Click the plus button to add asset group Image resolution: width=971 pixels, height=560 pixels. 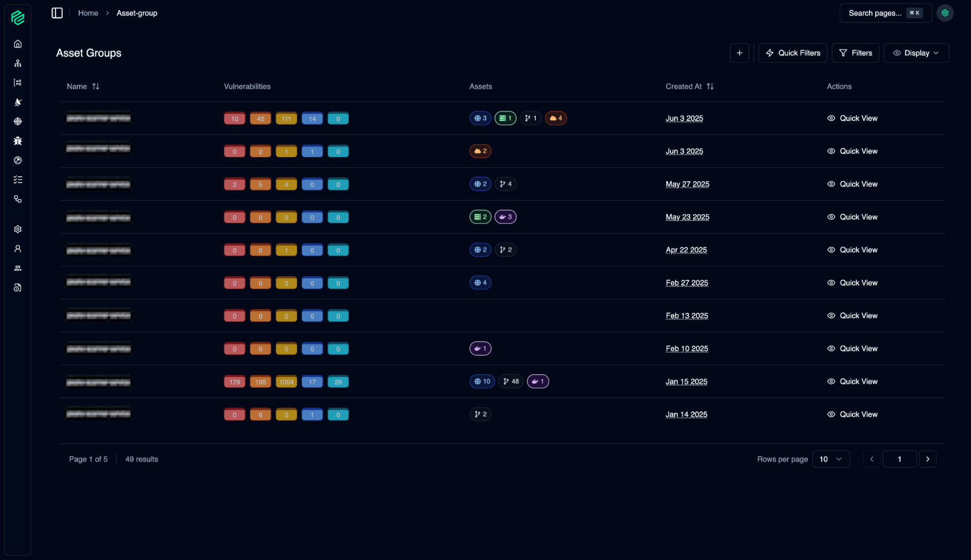[739, 53]
